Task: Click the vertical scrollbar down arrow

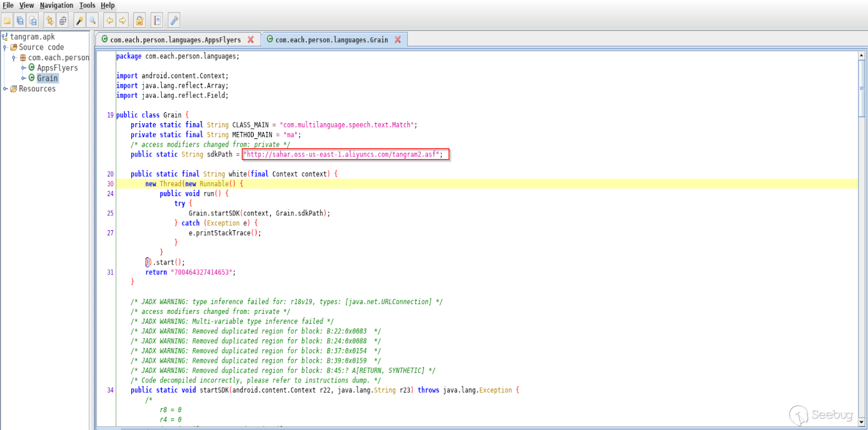Action: point(861,421)
